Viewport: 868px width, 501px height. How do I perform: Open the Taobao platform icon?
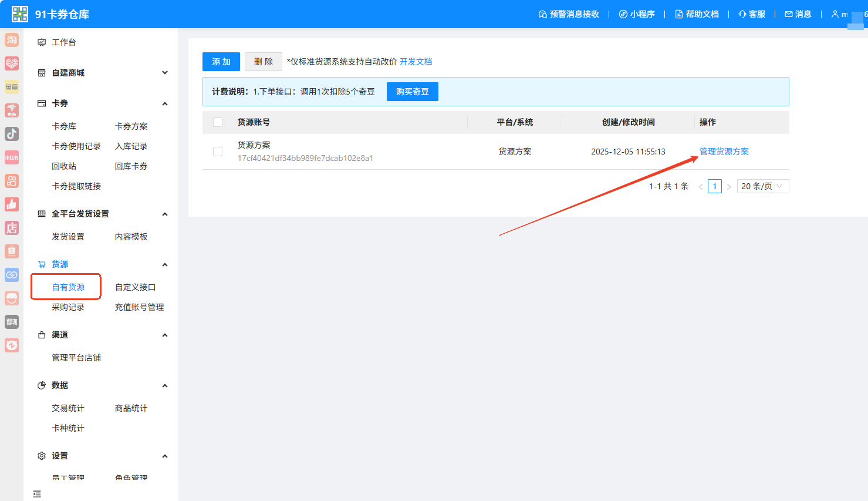click(12, 40)
